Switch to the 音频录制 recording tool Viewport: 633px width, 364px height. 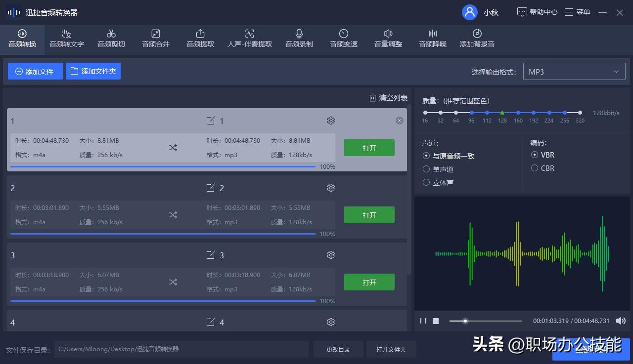[299, 38]
